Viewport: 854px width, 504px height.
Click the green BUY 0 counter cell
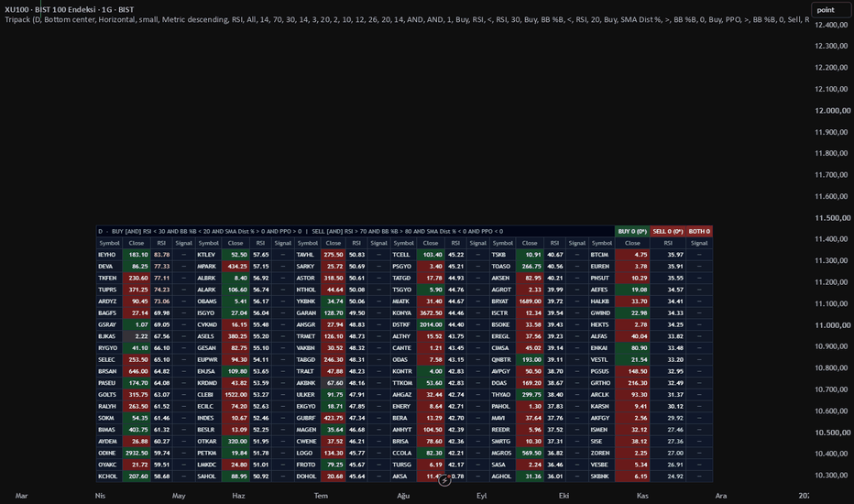[x=631, y=231]
